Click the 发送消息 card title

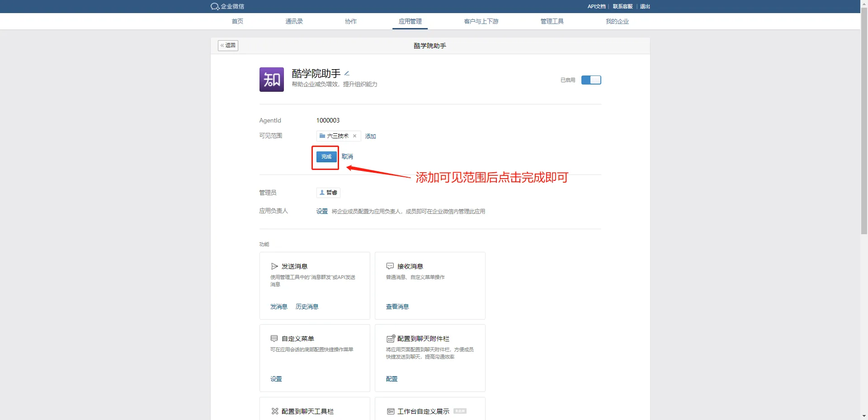tap(295, 266)
